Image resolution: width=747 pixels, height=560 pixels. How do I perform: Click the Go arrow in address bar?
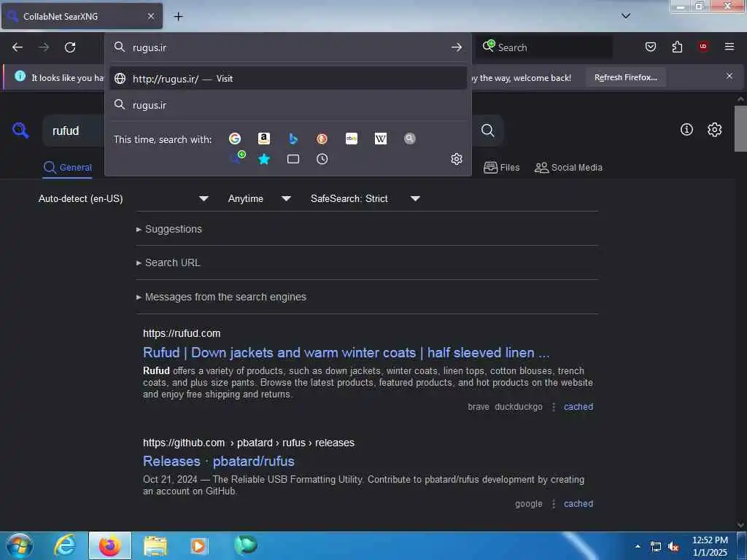[457, 47]
